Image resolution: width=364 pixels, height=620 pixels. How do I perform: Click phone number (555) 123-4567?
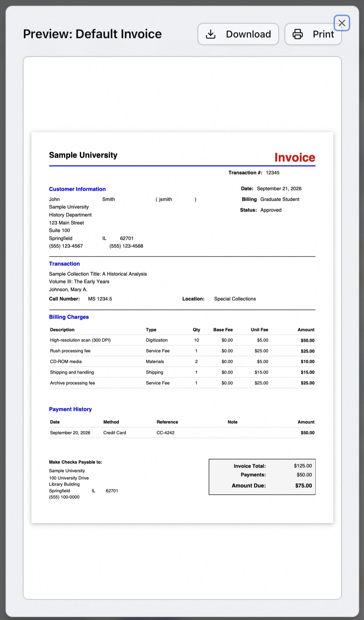(66, 246)
